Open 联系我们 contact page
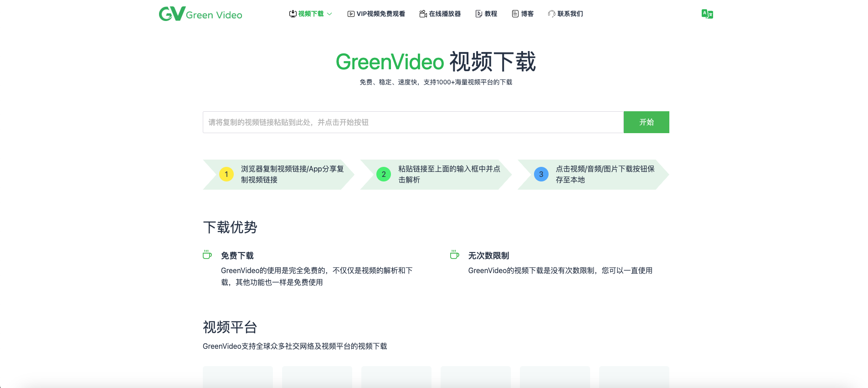868x388 pixels. [x=565, y=14]
